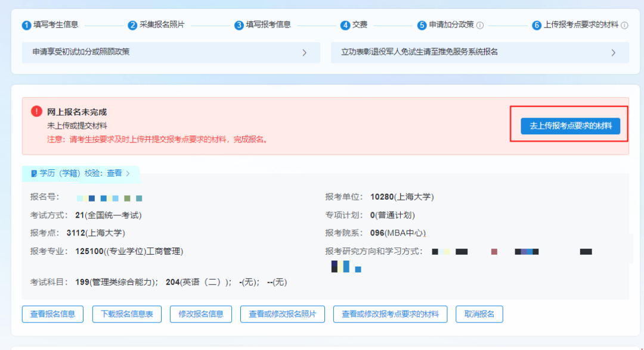Click 3112(上海大学) 报考点 value
The width and height of the screenshot is (644, 350).
[95, 233]
